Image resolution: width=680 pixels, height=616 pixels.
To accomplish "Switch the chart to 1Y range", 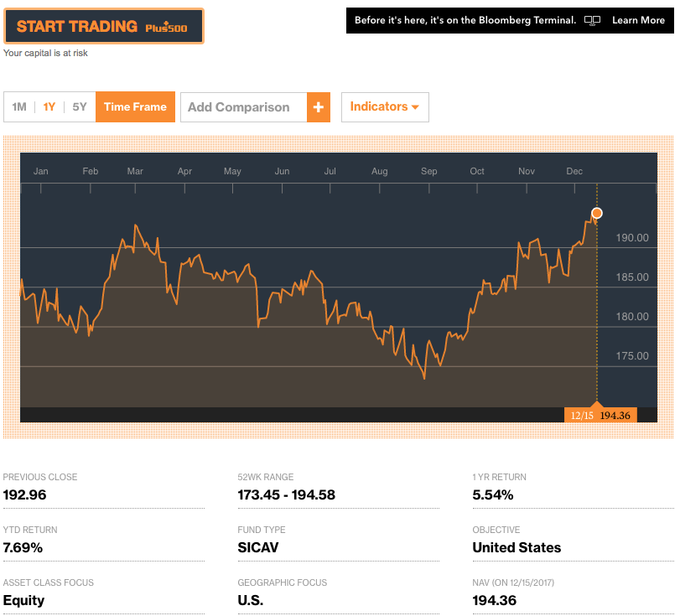I will tap(49, 107).
